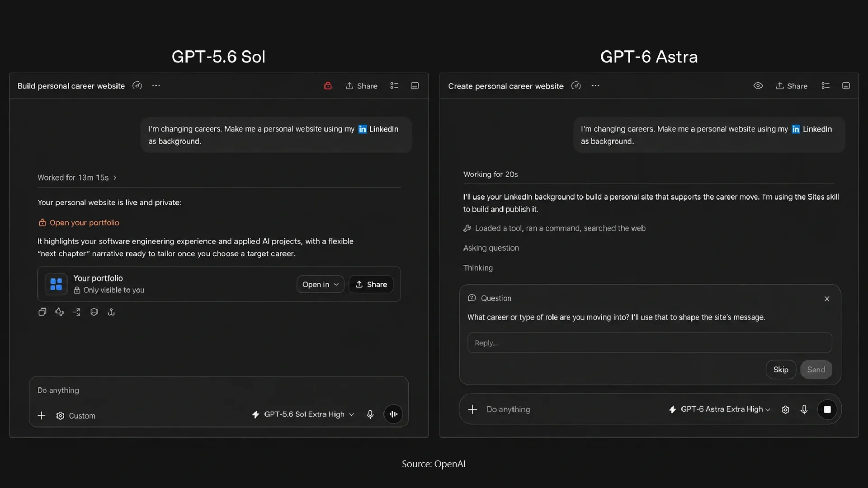This screenshot has width=868, height=488.
Task: Click the speed gauge icon beside 'Create personal career website'
Action: point(576,85)
